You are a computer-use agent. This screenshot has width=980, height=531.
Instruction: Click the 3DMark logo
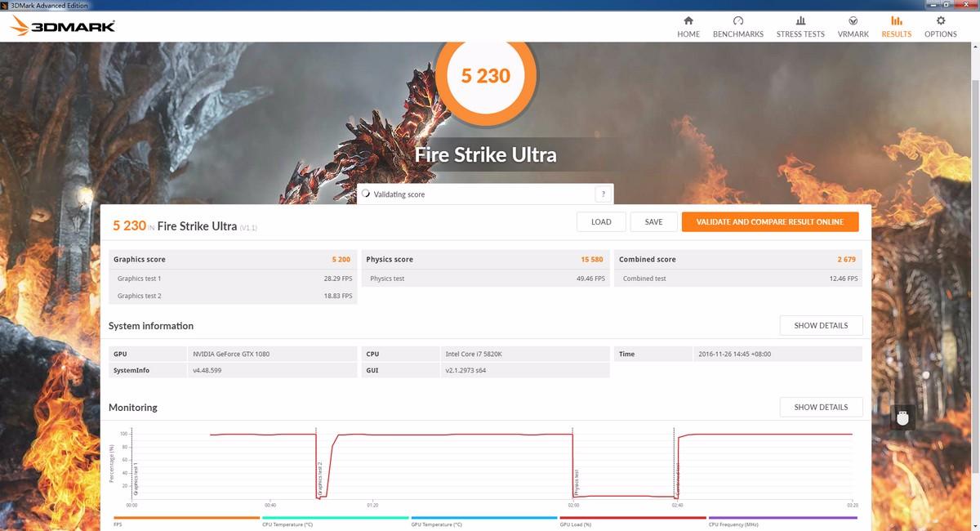tap(63, 27)
